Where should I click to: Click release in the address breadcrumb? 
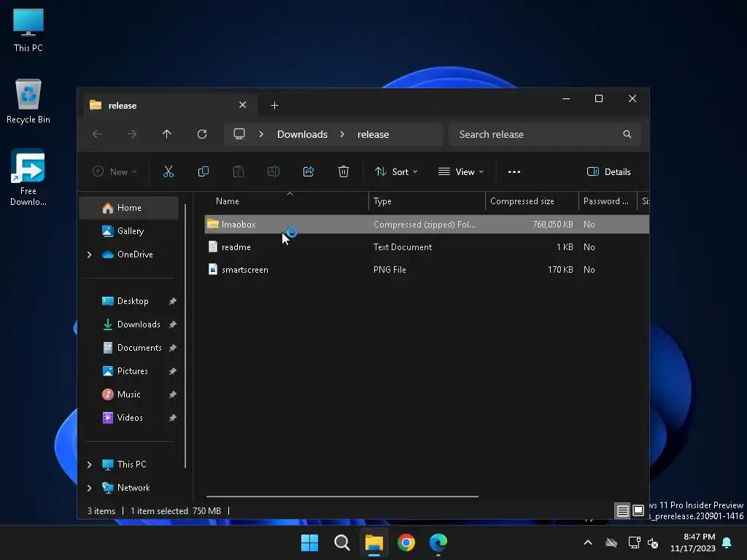(373, 134)
